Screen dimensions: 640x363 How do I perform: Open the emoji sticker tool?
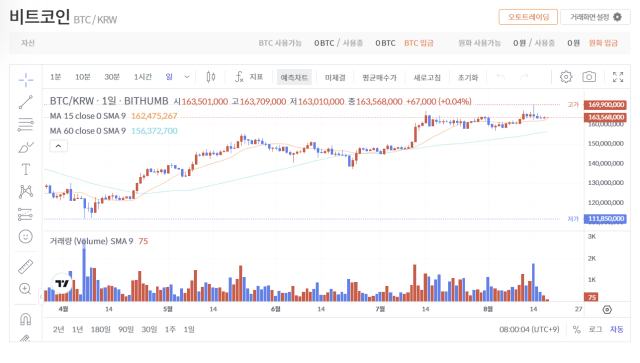coord(26,236)
